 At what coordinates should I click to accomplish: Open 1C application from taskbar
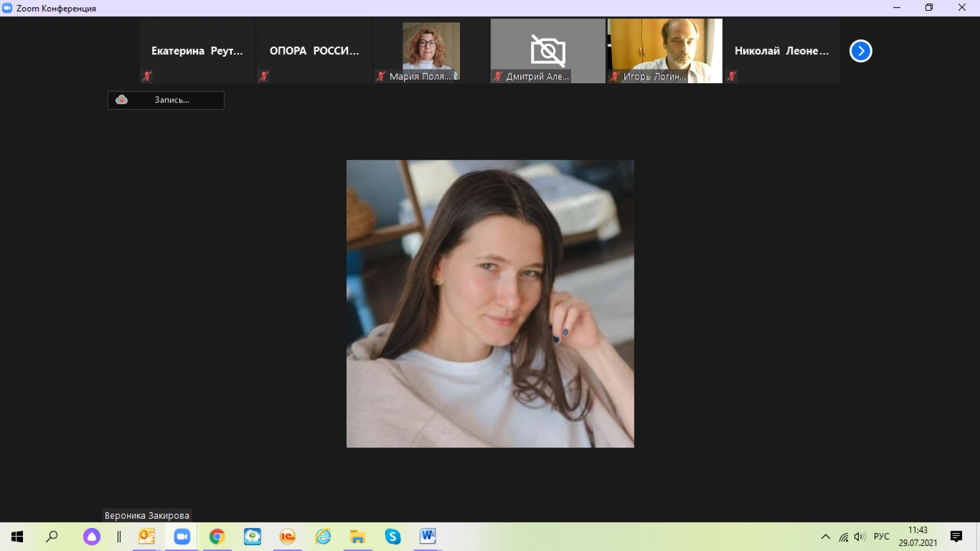click(x=287, y=537)
